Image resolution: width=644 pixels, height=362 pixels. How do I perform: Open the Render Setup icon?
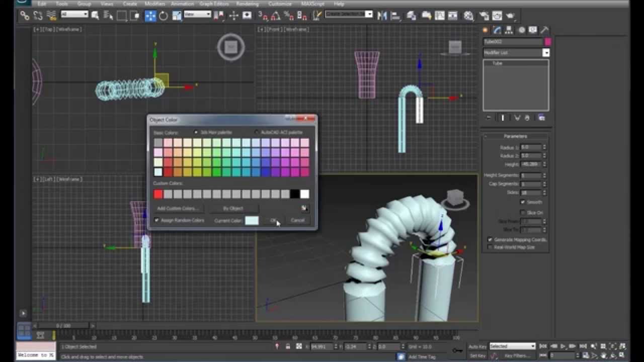coord(484,16)
